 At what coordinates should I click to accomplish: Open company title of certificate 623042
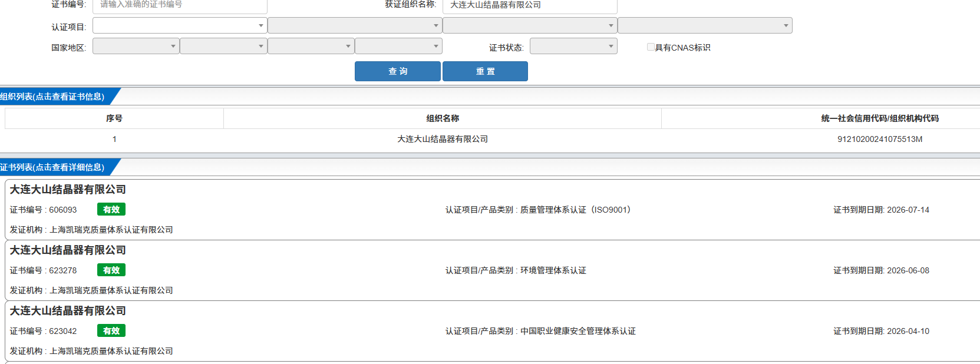click(68, 311)
